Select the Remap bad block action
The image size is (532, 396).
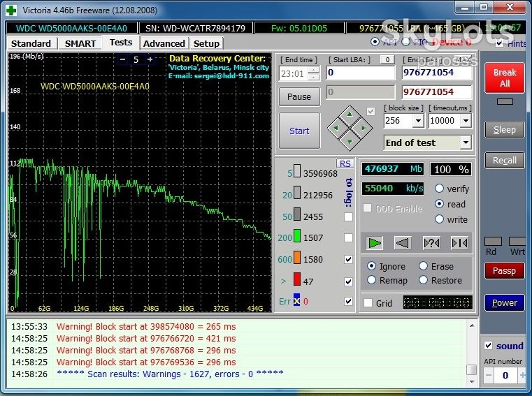pyautogui.click(x=371, y=280)
